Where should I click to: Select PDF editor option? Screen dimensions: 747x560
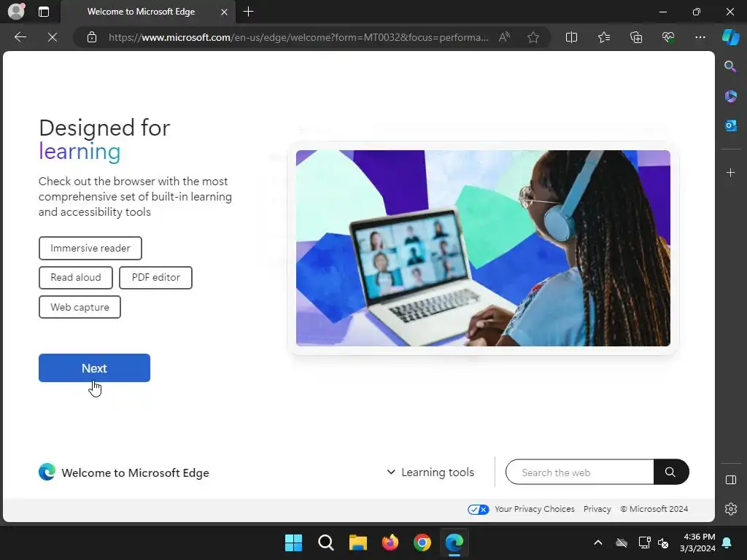pos(156,278)
